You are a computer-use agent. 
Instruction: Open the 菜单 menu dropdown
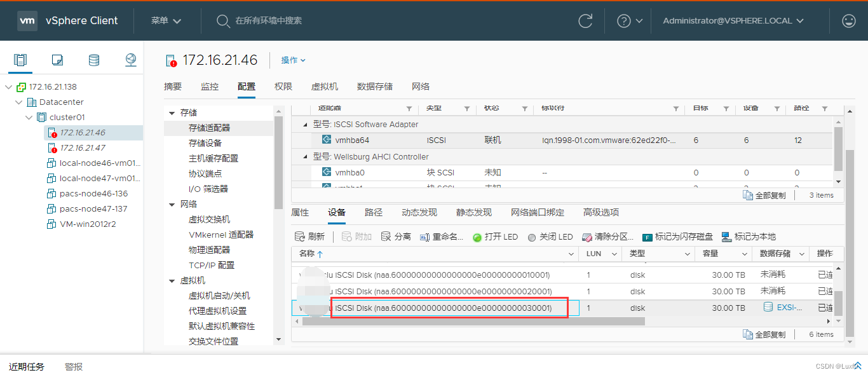pyautogui.click(x=166, y=20)
